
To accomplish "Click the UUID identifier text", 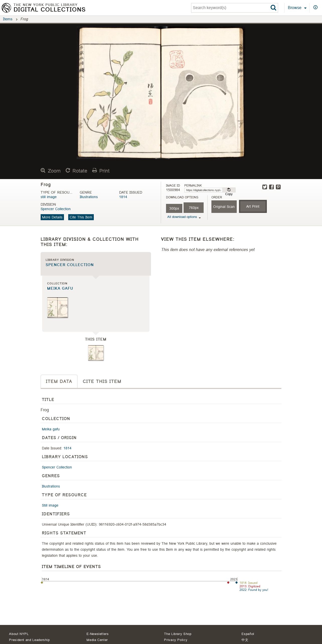I will tap(104, 524).
